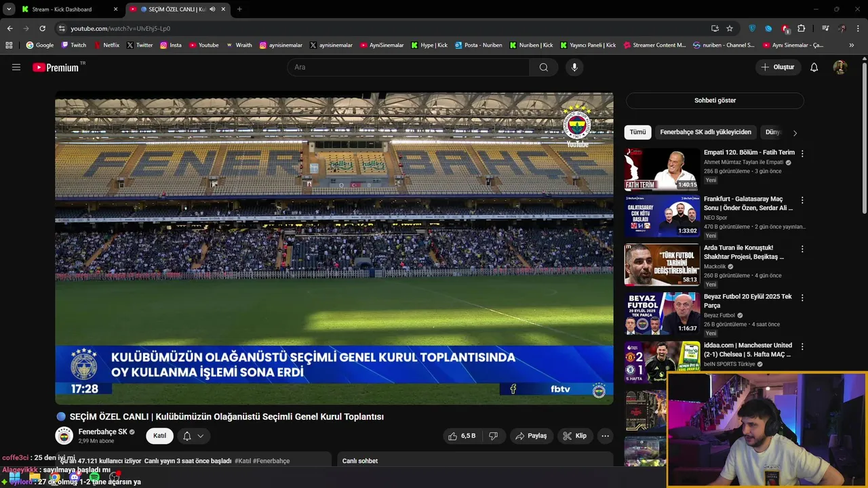Open Insta bookmark
The image size is (868, 488).
point(171,45)
